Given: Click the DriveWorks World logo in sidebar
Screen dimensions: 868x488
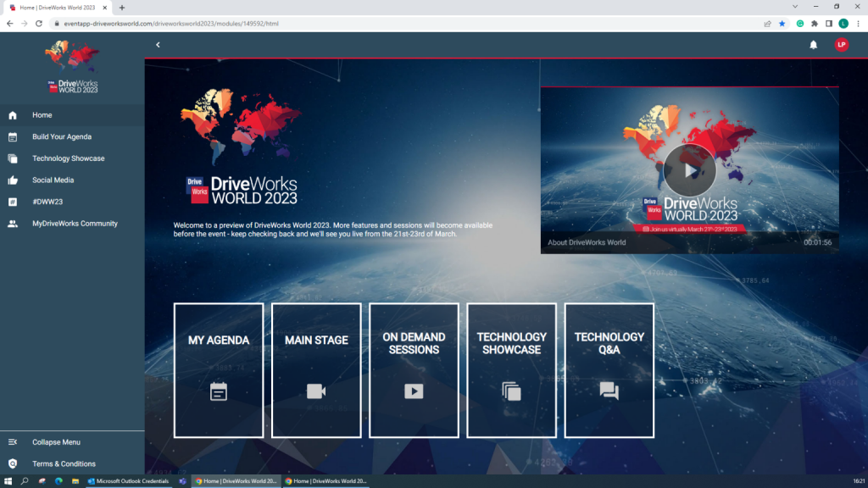Looking at the screenshot, I should coord(73,66).
